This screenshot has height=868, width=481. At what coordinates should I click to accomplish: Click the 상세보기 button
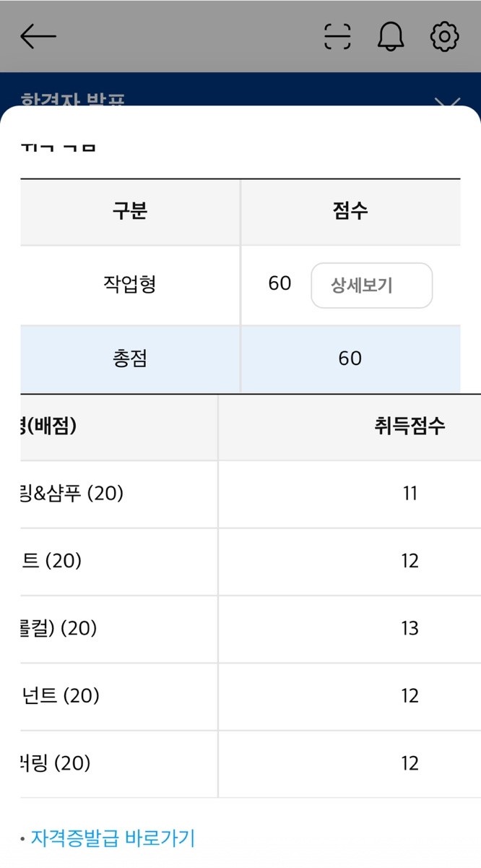pyautogui.click(x=371, y=285)
